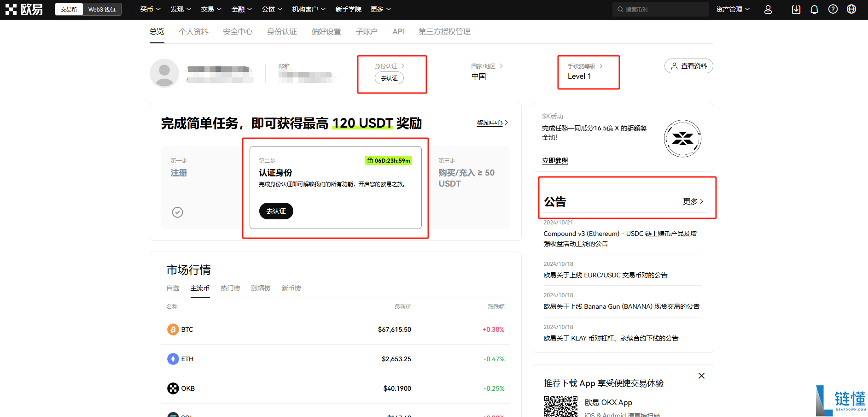
Task: Click the X token campaign logo
Action: tap(682, 138)
